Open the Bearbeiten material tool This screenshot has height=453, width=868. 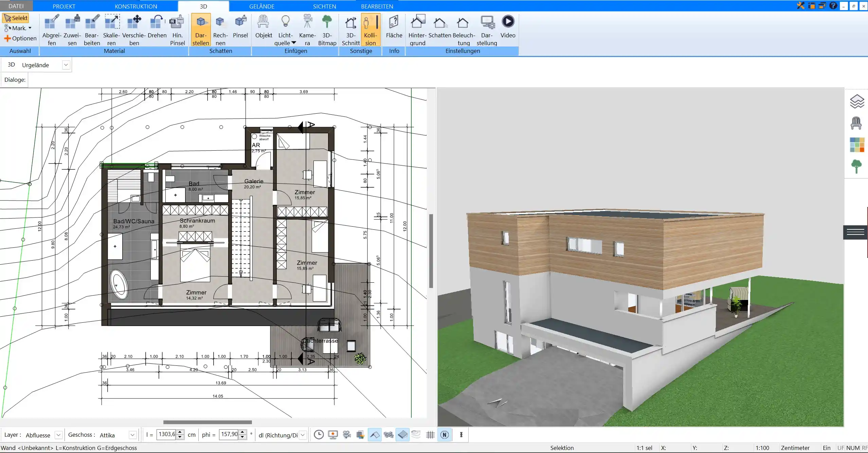click(92, 30)
